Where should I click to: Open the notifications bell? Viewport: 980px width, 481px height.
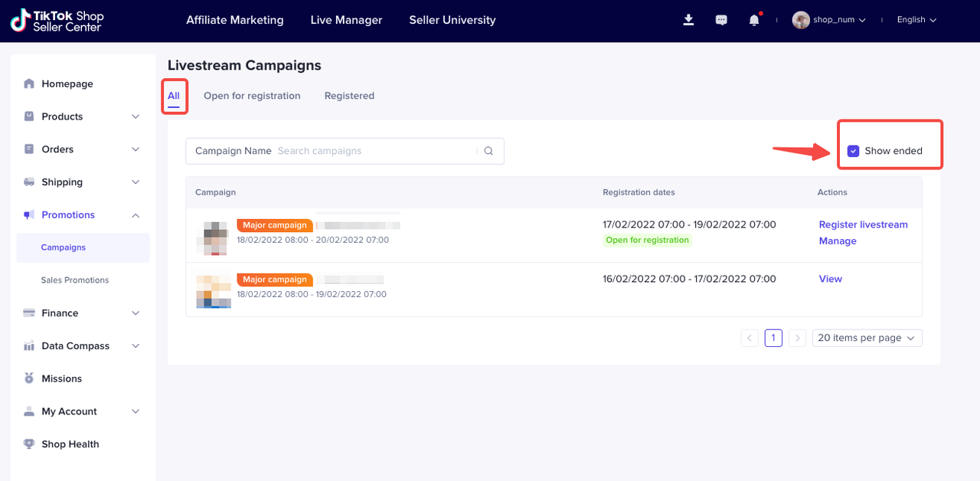pos(754,20)
